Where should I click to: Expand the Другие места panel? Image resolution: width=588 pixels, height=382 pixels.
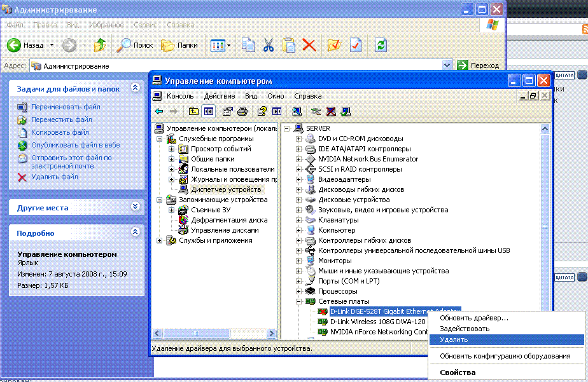[x=136, y=207]
